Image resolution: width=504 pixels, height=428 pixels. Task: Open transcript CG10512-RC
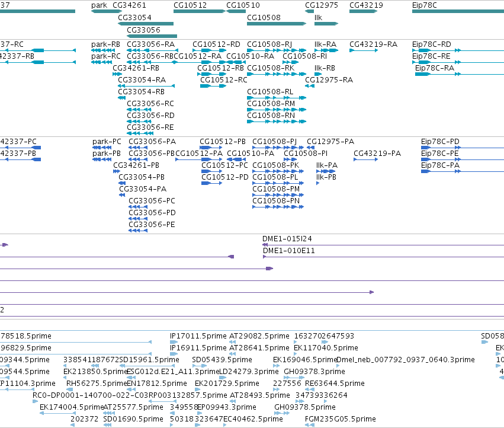224,80
